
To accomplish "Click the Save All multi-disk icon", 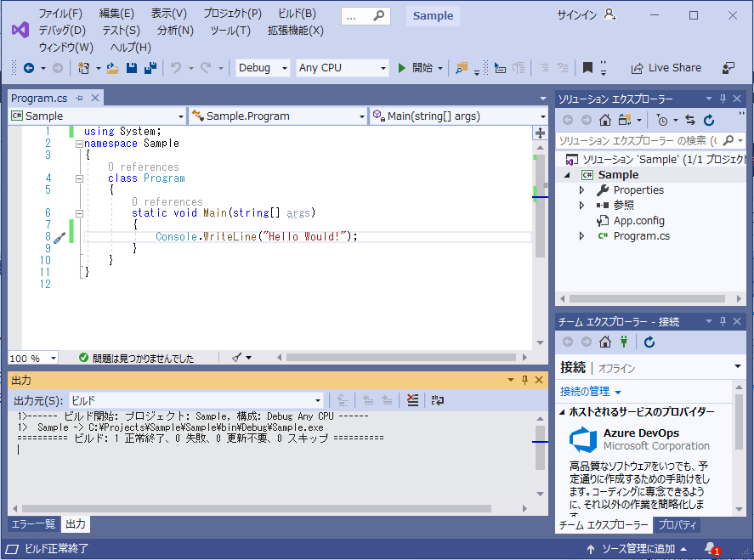I will 150,68.
